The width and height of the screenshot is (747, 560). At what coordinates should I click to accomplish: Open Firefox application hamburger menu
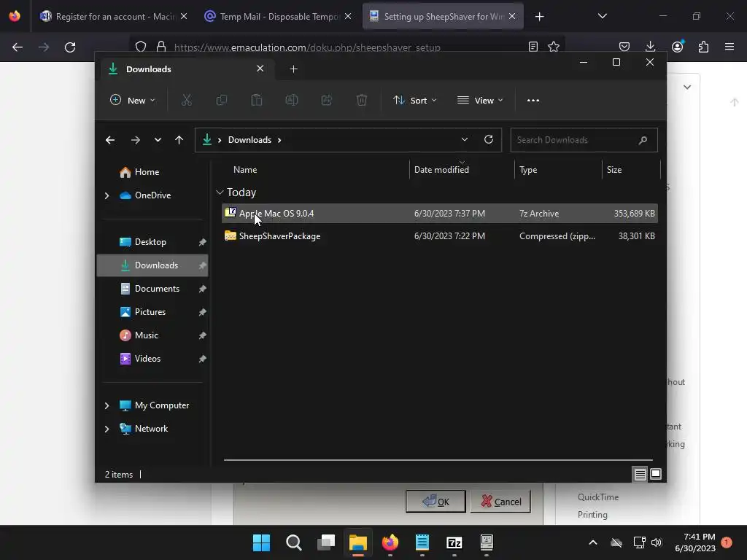click(729, 47)
